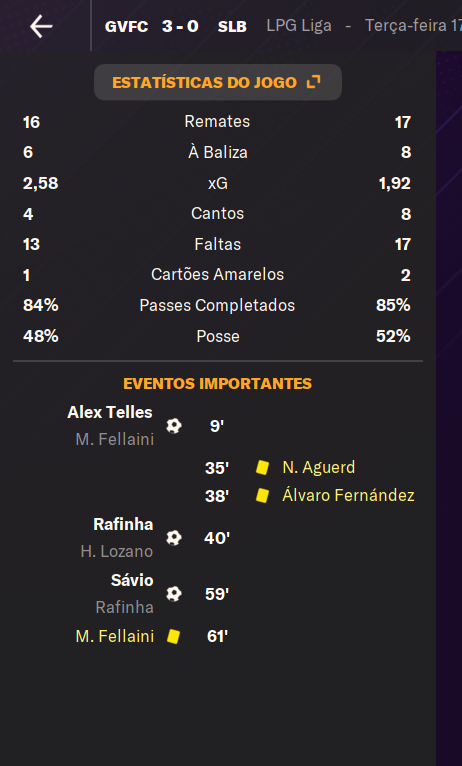Click the goal ball icon at 9'
The height and width of the screenshot is (766, 462).
coord(173,426)
